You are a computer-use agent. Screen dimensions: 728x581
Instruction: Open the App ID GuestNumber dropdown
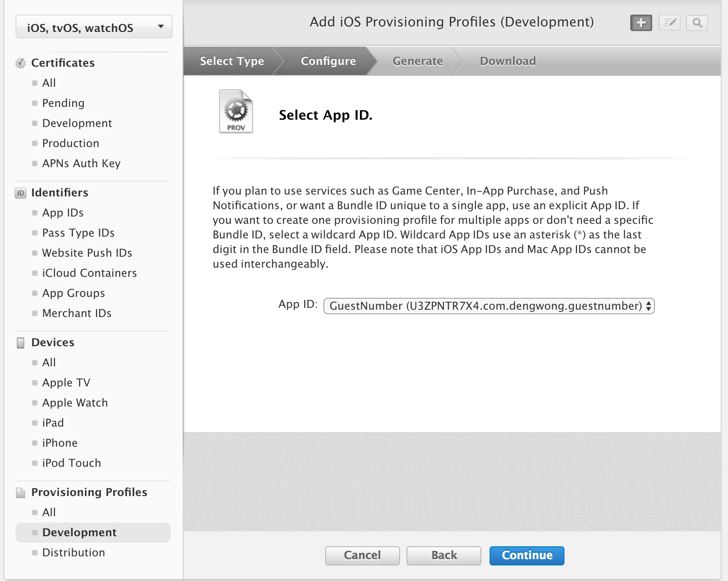click(489, 306)
